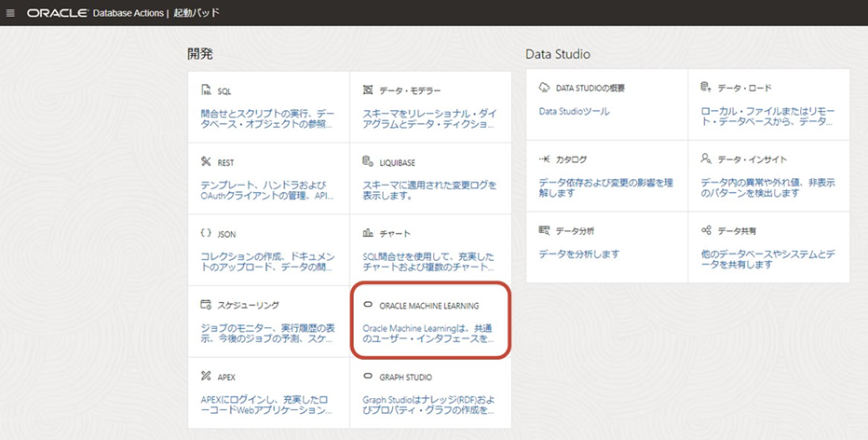Viewport: 868px width, 440px height.
Task: Click description starting with データ依存および変更
Action: (x=606, y=188)
